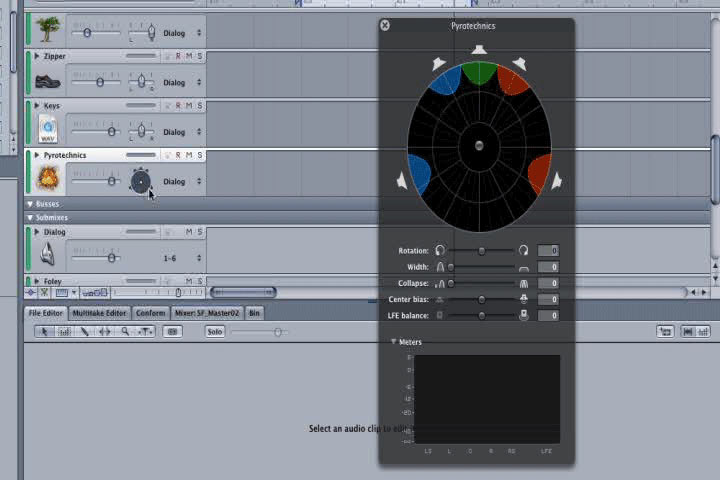Click the rotate clockwise icon beside the Rotation slider
This screenshot has height=480, width=720.
[523, 250]
